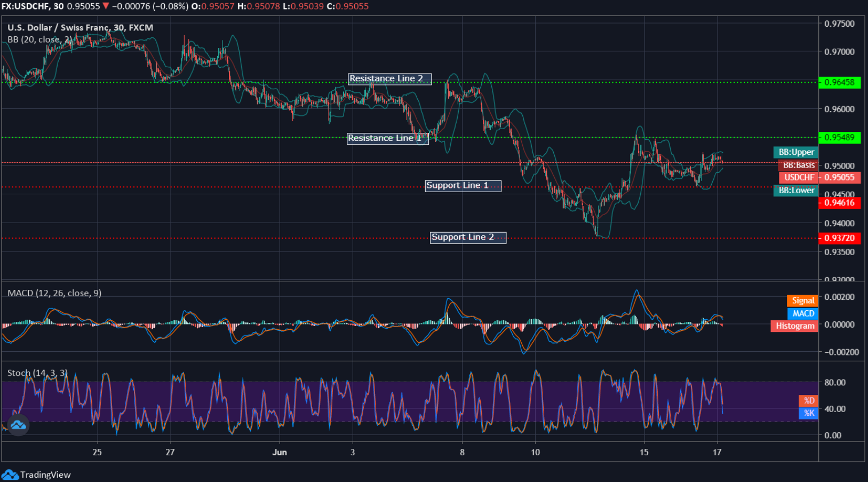The height and width of the screenshot is (482, 868).
Task: Select the Resistance Line 1 label on the chart
Action: (387, 138)
